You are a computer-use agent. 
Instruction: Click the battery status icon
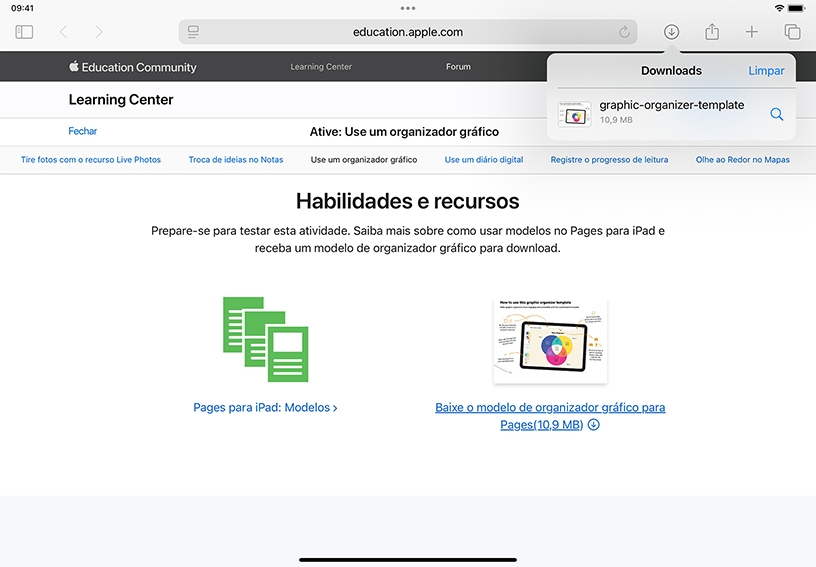point(796,8)
